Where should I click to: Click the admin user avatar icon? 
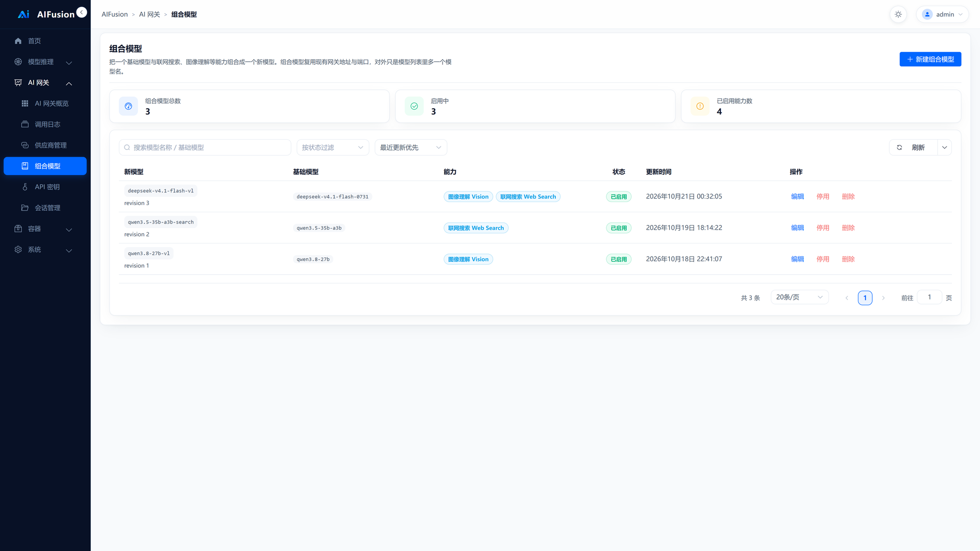click(x=927, y=14)
